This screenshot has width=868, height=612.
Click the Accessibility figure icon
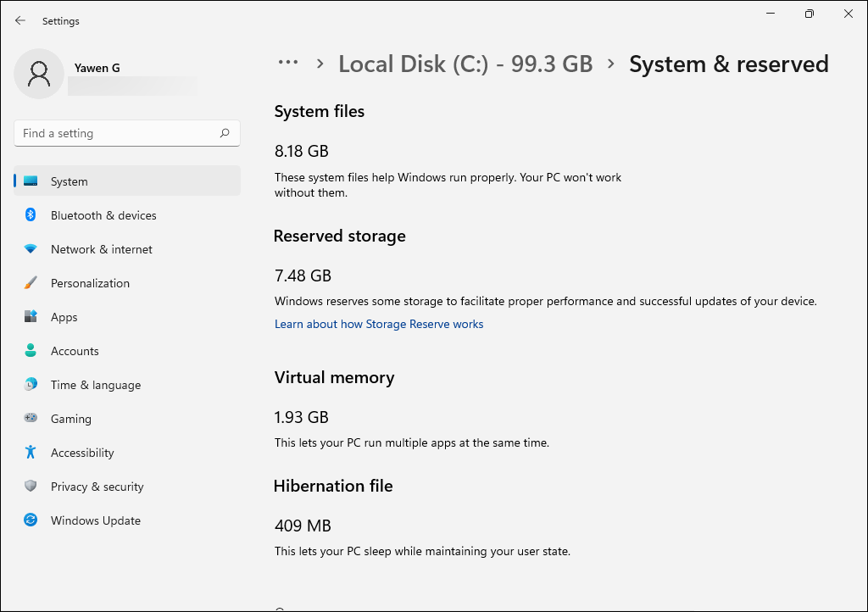pyautogui.click(x=31, y=452)
